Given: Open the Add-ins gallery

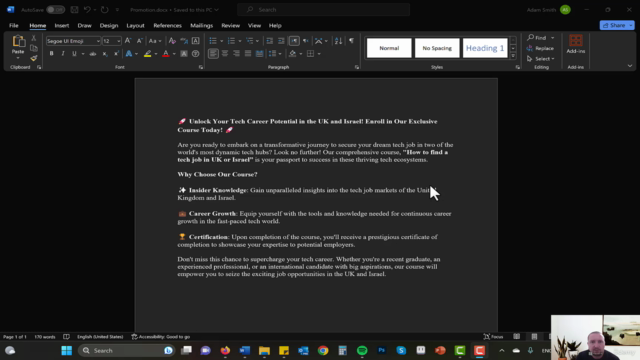Looking at the screenshot, I should point(576,44).
